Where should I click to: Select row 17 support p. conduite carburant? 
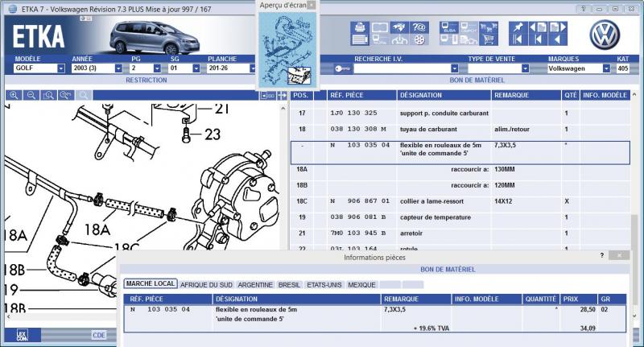point(460,113)
